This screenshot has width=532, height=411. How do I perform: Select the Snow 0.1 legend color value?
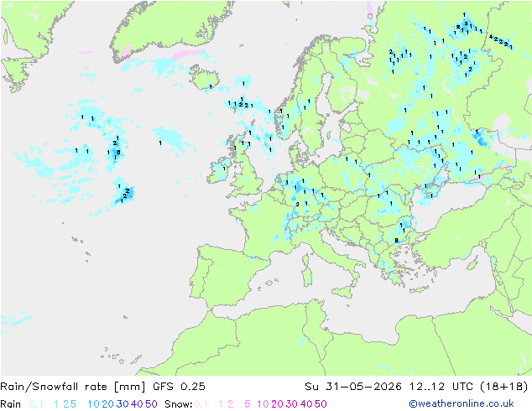coord(201,404)
